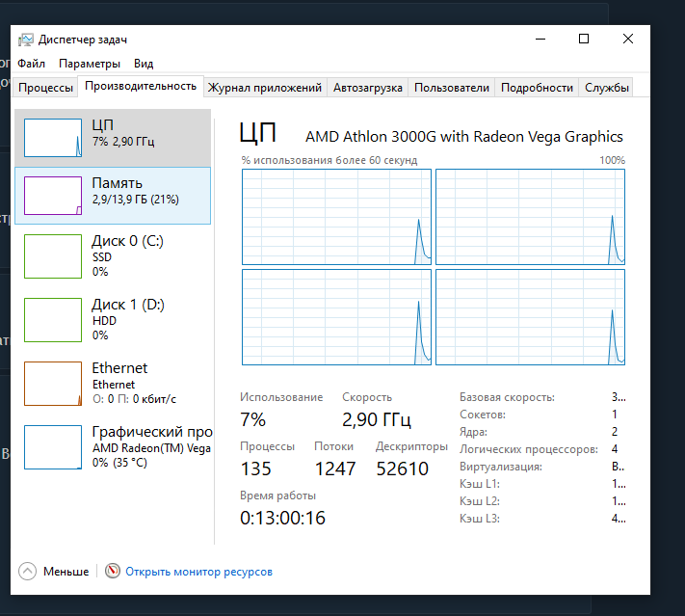Viewport: 685px width, 616px height.
Task: Select the Диск 1 (D:) graph thumbnail
Action: [53, 320]
